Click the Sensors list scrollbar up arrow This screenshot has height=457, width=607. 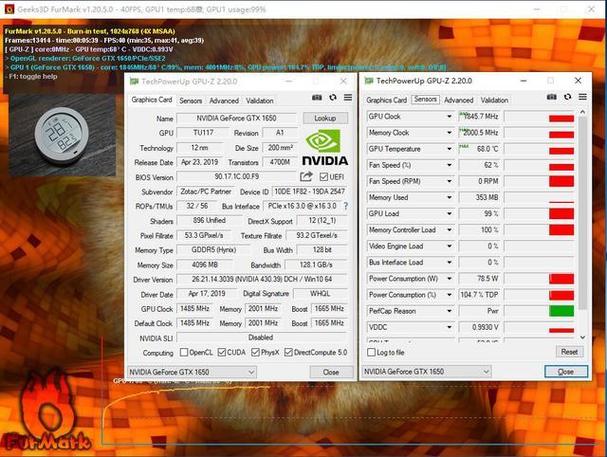coord(583,112)
